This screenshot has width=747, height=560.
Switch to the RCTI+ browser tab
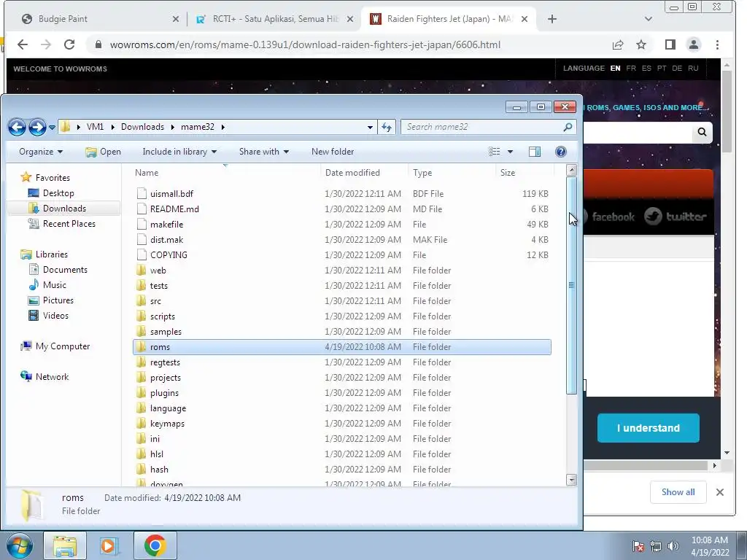pyautogui.click(x=274, y=19)
